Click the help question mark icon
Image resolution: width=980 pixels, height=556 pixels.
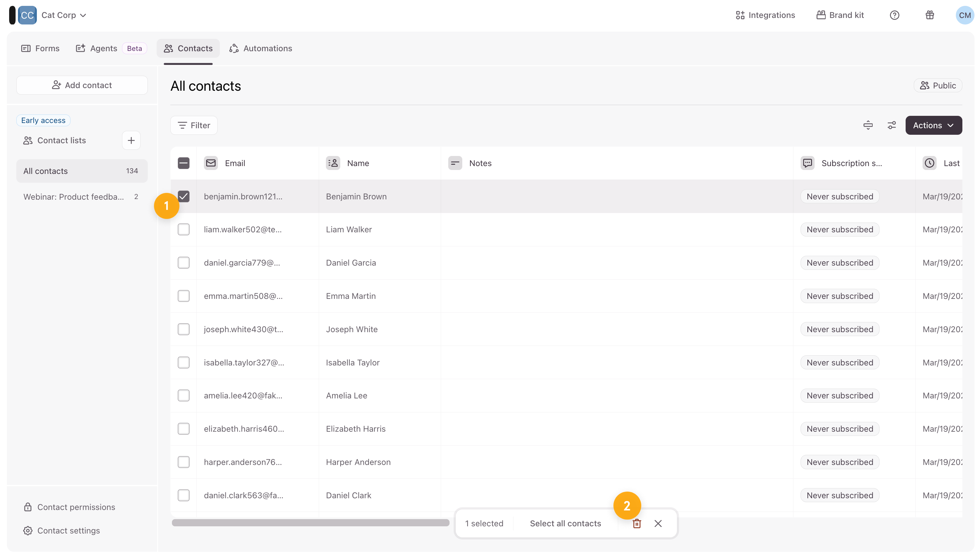point(894,15)
